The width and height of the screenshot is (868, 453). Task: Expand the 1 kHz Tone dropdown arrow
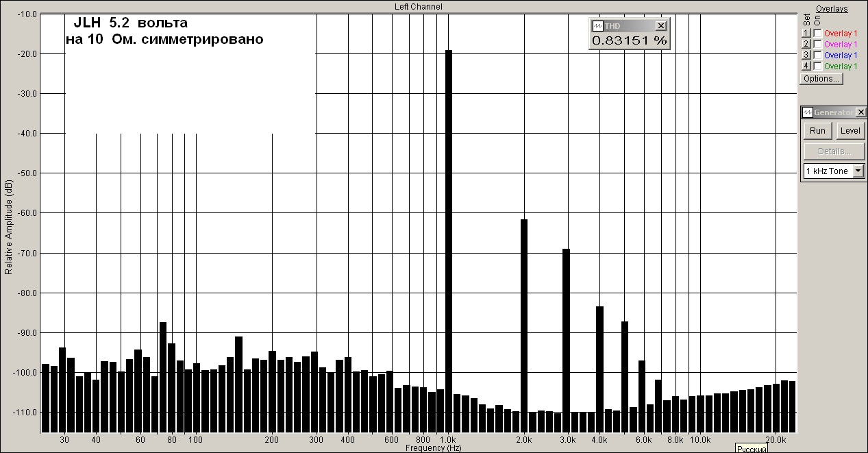(x=858, y=171)
